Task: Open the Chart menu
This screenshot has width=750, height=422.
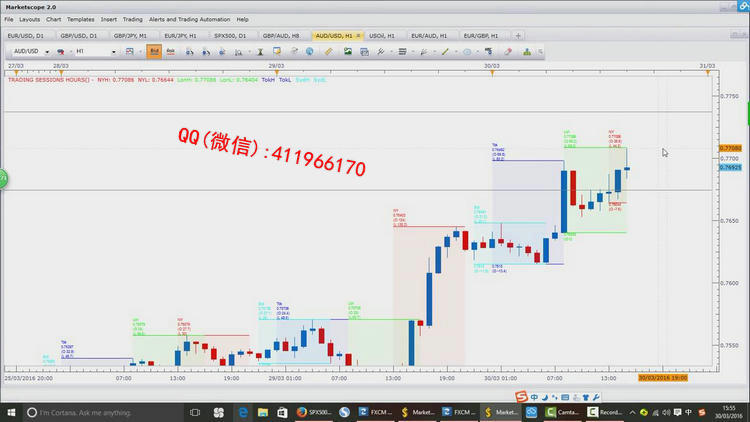Action: click(x=54, y=20)
